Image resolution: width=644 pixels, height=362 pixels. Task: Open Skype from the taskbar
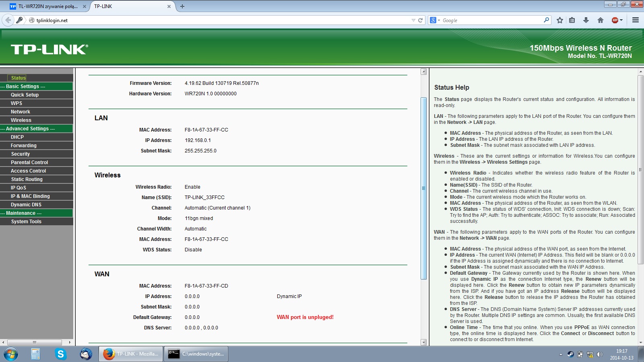tap(61, 354)
